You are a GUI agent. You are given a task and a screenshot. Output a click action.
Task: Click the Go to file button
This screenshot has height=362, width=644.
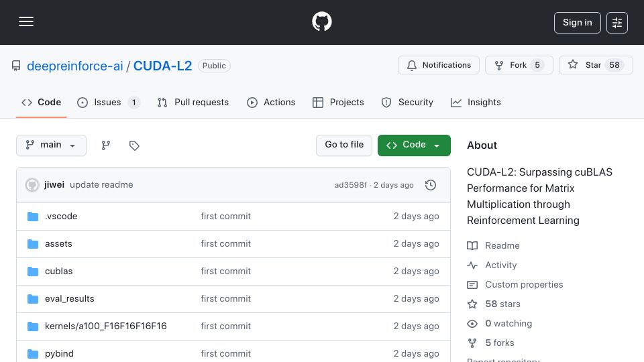(x=343, y=145)
